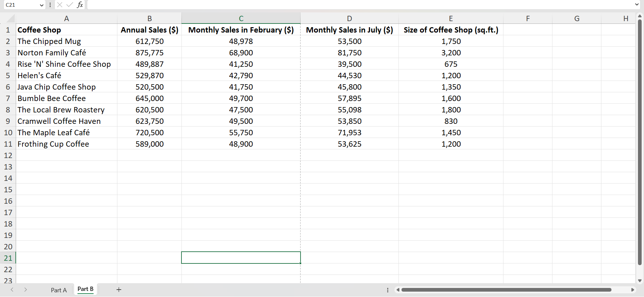Click the vertical scrollbar up arrow
Viewport: 644px width, 297px height.
point(640,16)
